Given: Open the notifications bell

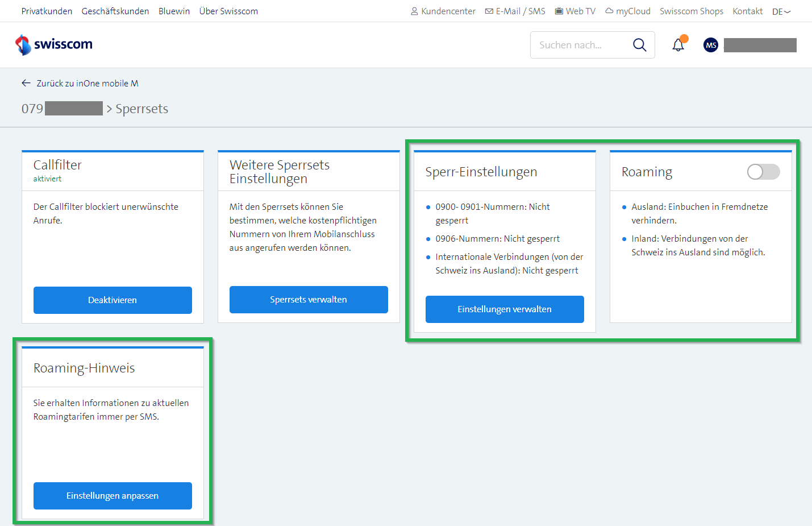Looking at the screenshot, I should [678, 45].
